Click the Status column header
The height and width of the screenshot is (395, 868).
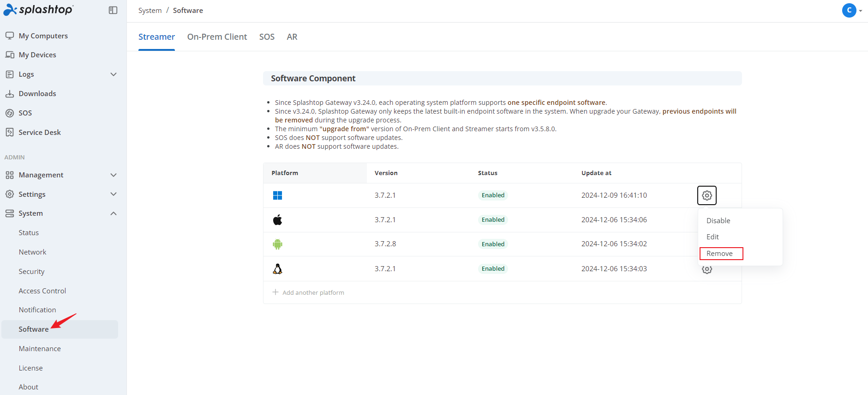click(488, 173)
